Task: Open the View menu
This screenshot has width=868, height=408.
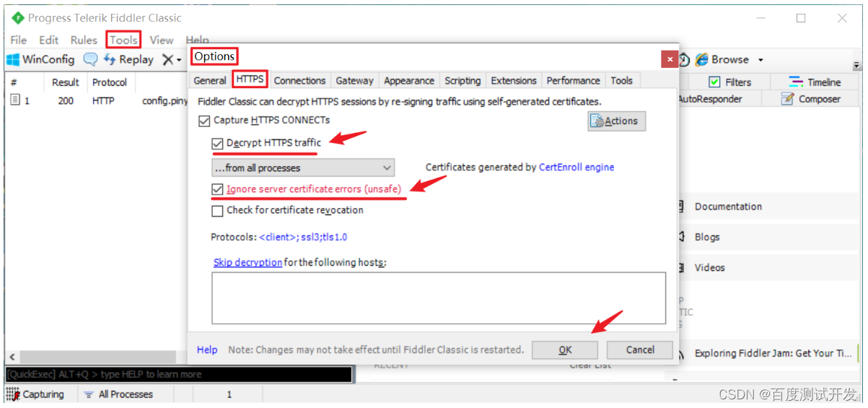Action: point(162,40)
